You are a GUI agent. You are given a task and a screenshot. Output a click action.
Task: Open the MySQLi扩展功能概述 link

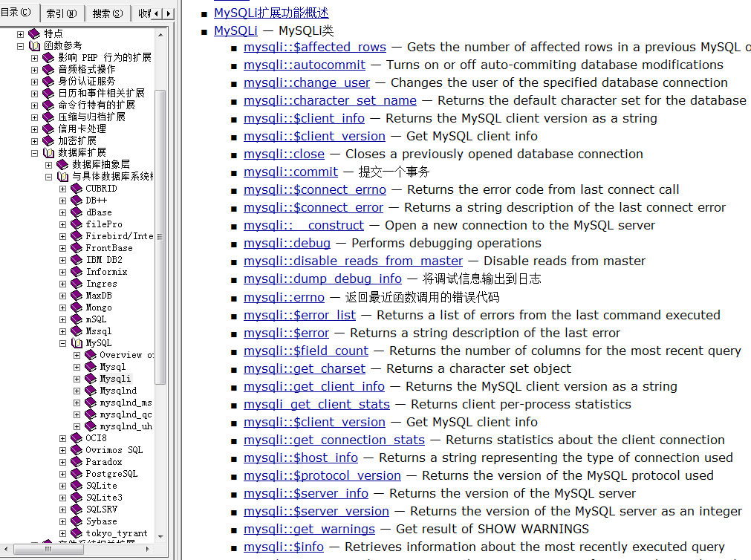point(271,13)
